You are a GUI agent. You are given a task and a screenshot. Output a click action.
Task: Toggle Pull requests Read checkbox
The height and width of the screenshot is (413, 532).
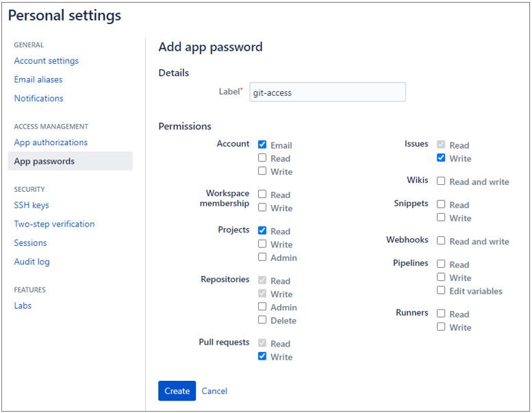pyautogui.click(x=262, y=342)
